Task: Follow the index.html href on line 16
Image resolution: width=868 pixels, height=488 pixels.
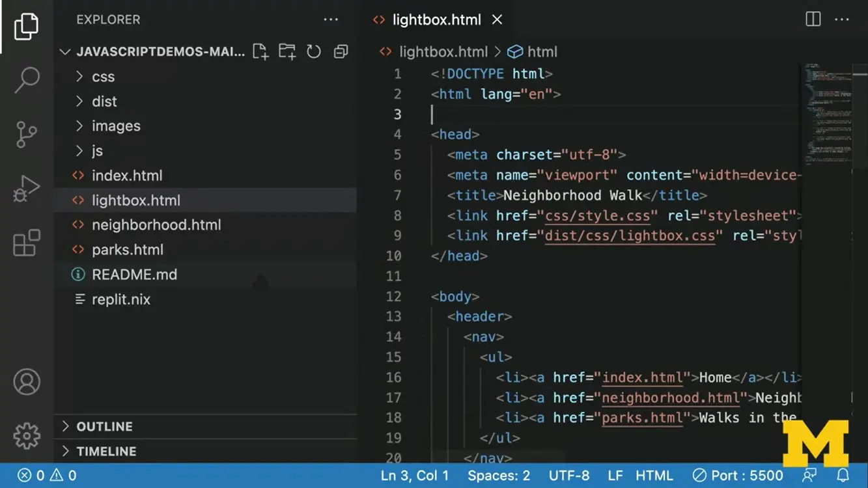Action: (642, 377)
